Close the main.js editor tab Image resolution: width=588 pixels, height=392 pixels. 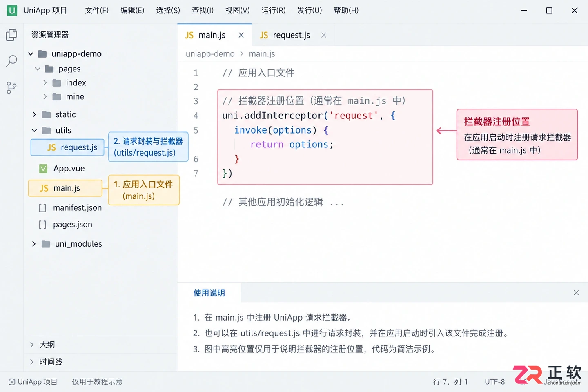(x=241, y=35)
